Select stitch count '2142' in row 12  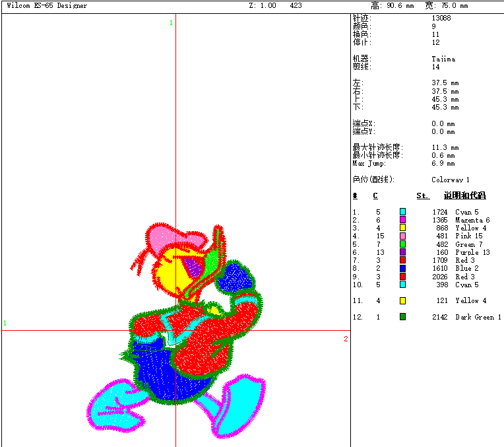point(440,317)
